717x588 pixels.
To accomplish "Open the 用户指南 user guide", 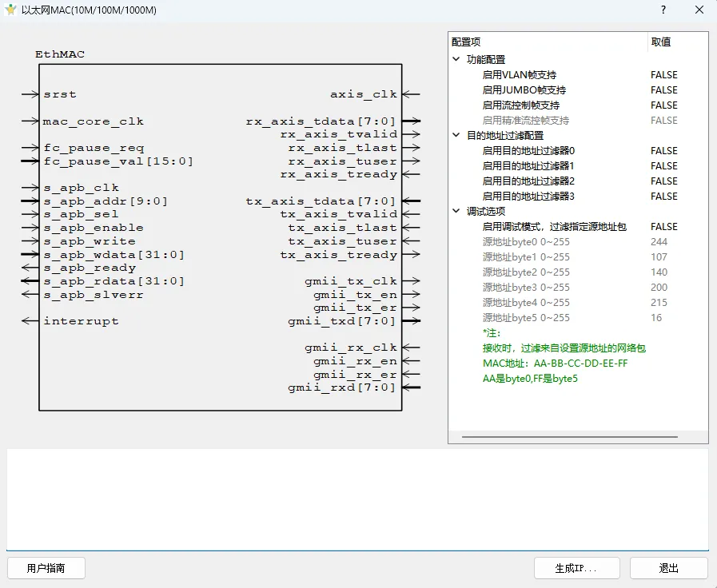I will coord(46,568).
